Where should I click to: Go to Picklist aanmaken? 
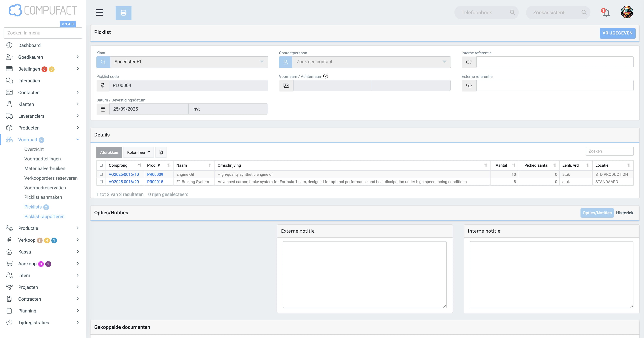click(43, 197)
